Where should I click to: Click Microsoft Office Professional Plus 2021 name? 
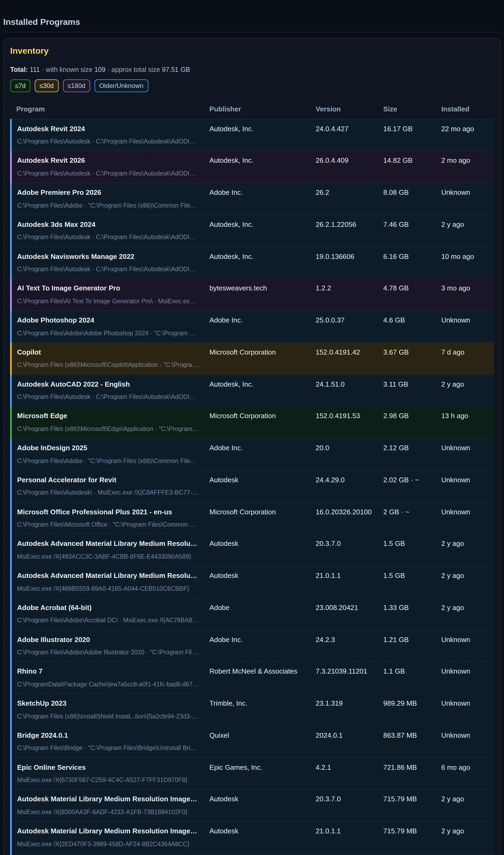pos(94,512)
